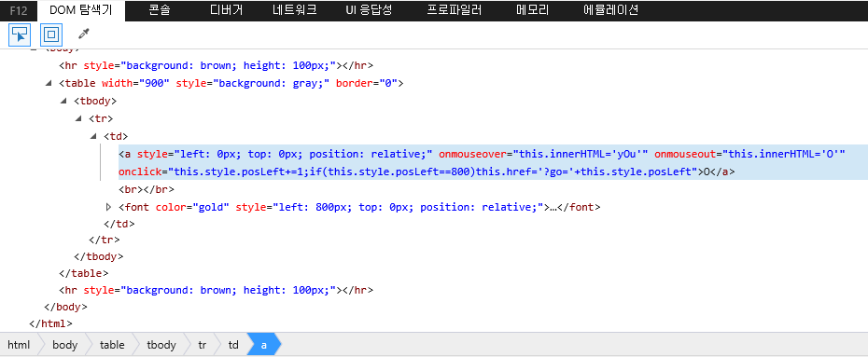This screenshot has width=868, height=357.
Task: Activate the Select element tool icon
Action: 20,34
